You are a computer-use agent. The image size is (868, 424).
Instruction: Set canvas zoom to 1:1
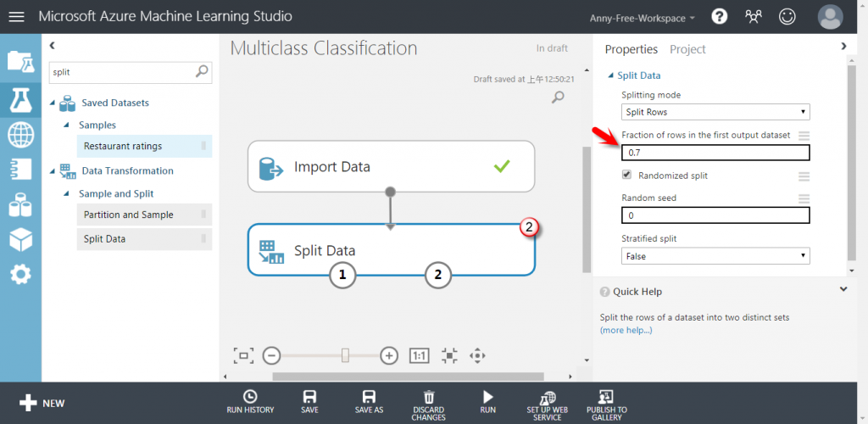tap(419, 355)
